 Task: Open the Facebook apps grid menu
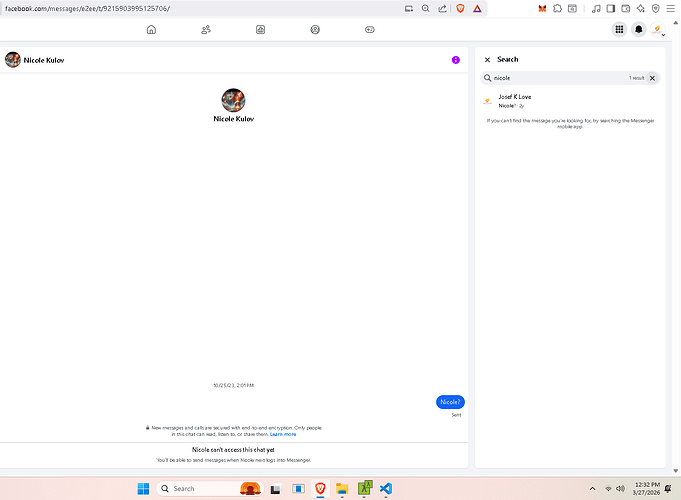click(x=619, y=30)
